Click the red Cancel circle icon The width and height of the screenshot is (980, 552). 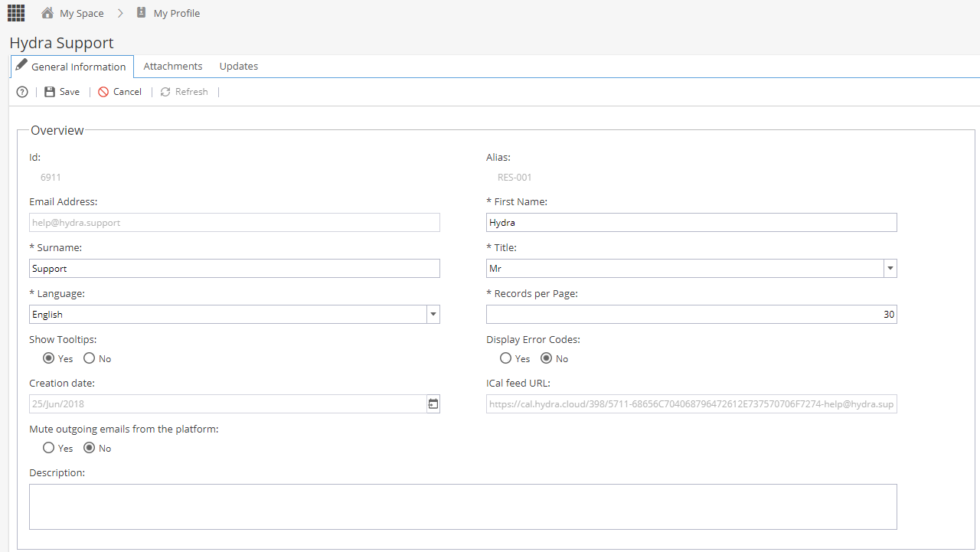coord(103,92)
